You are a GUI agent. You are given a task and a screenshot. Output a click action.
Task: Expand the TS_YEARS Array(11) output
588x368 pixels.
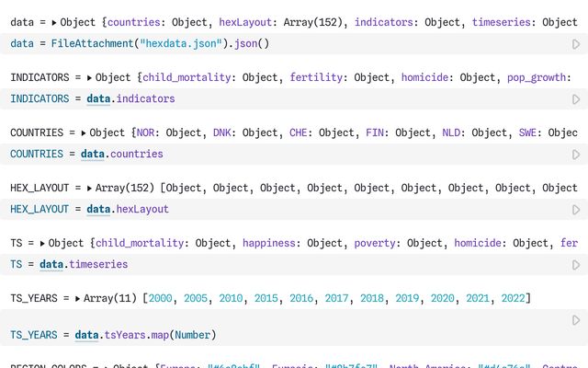[77, 298]
